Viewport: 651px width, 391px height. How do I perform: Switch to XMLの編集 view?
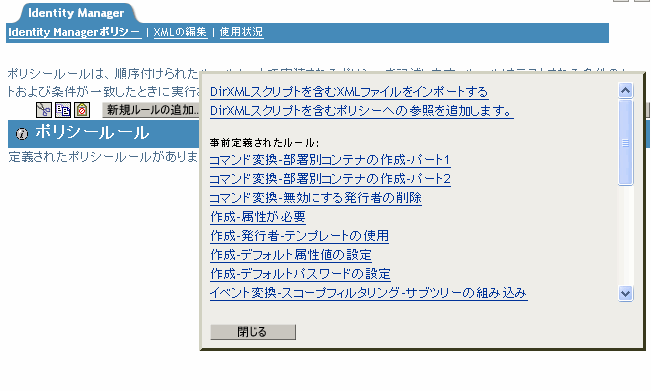(180, 32)
